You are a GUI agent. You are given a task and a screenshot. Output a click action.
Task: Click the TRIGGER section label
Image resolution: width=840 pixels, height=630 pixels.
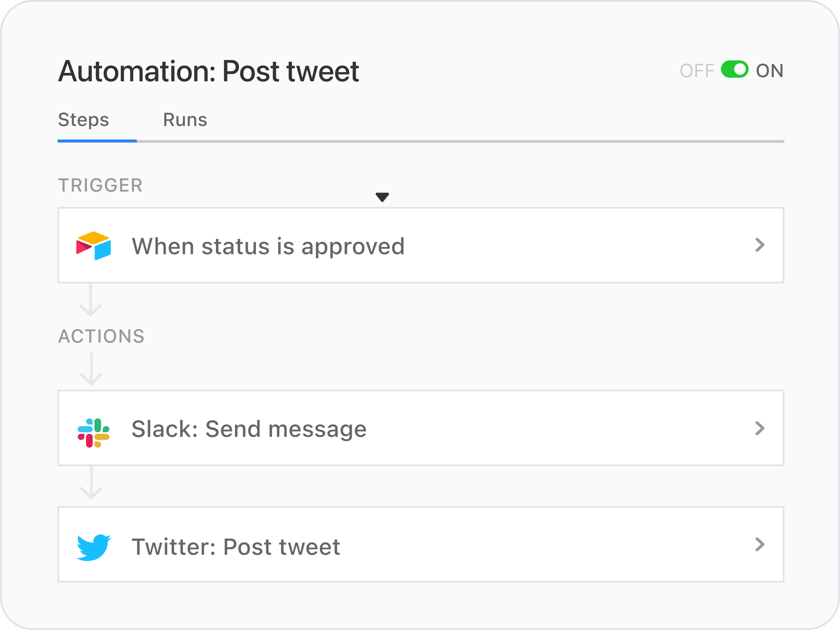(x=100, y=186)
